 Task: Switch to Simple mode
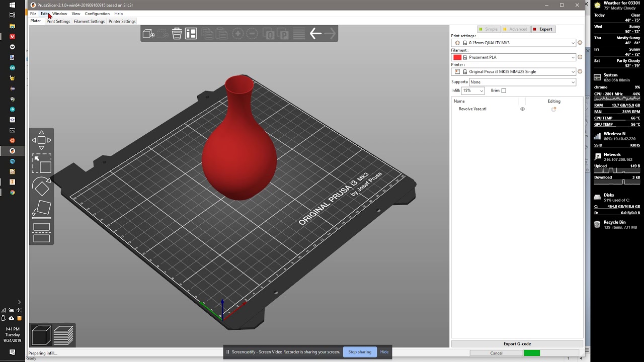[488, 29]
